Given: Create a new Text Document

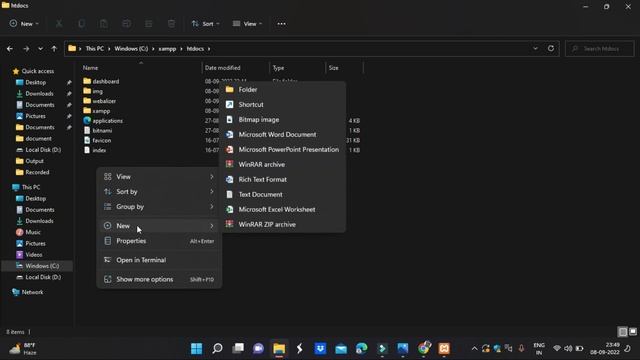Looking at the screenshot, I should (x=283, y=194).
